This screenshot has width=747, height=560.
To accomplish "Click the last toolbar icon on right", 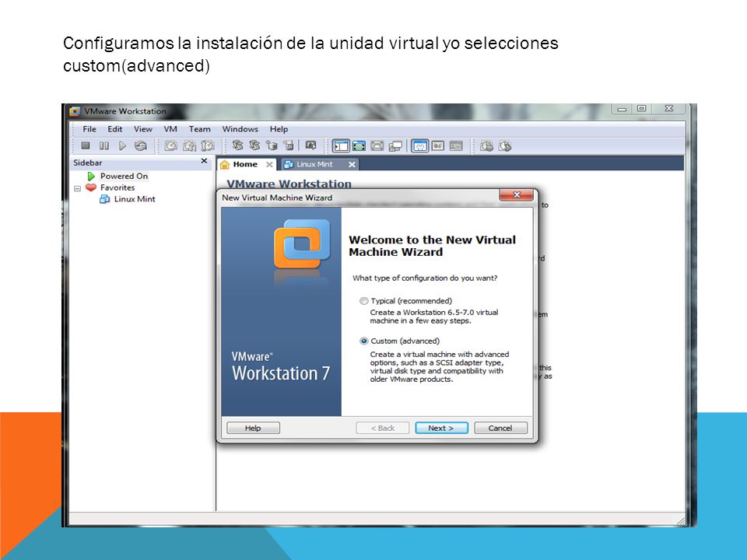I will [x=505, y=145].
